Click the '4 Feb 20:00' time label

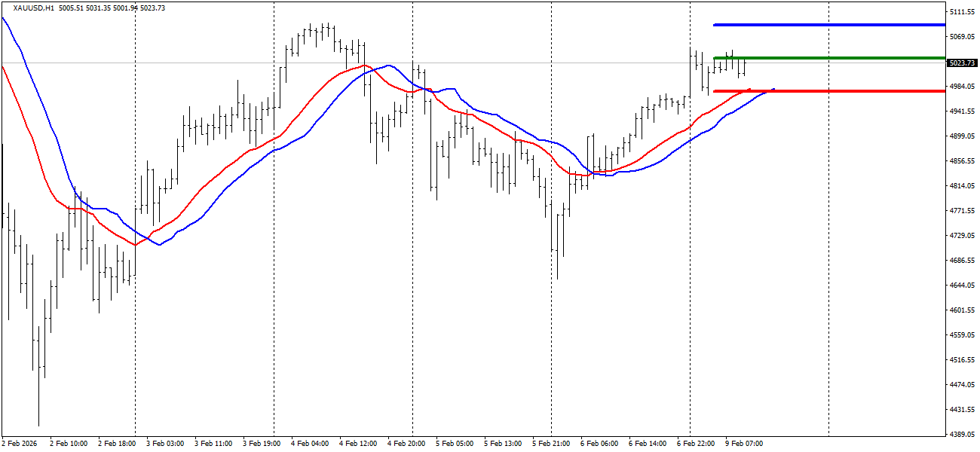coord(406,444)
